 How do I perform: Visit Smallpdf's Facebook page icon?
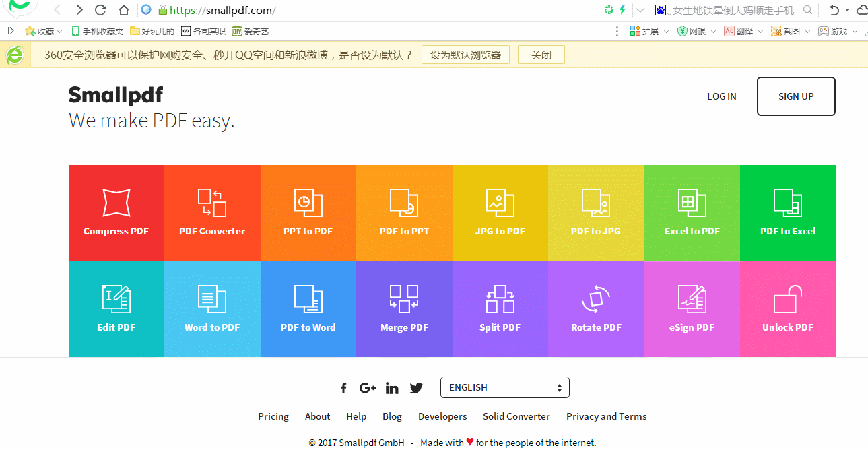coord(343,388)
